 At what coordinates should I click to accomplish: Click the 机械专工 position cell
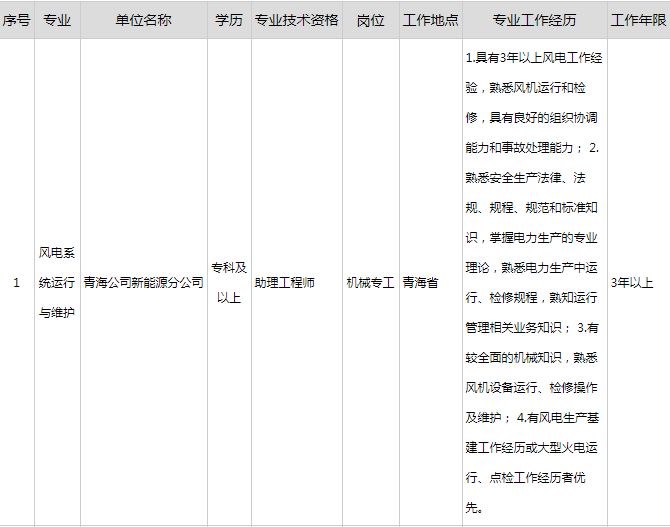(x=370, y=283)
